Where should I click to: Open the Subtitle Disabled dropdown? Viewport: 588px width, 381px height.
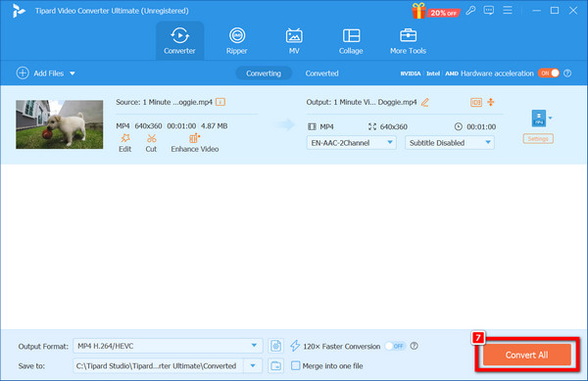pyautogui.click(x=450, y=143)
